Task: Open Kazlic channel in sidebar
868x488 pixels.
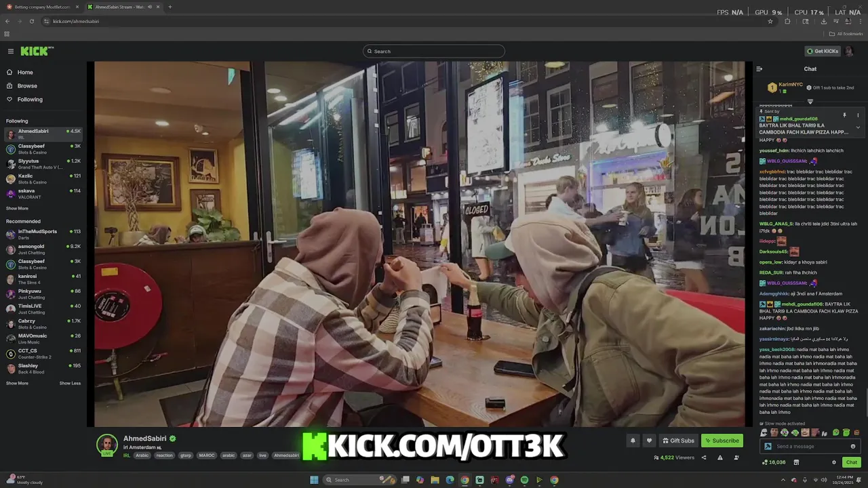Action: pos(43,178)
